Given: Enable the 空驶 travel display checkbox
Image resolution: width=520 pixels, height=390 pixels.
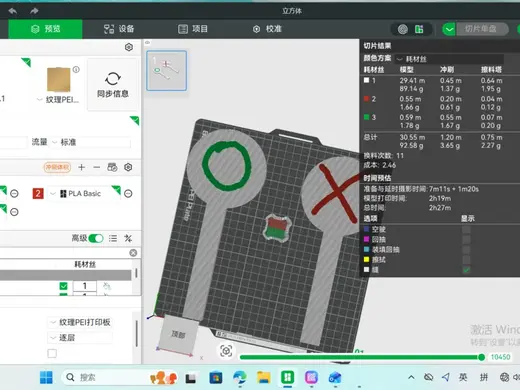Looking at the screenshot, I should pyautogui.click(x=466, y=229).
